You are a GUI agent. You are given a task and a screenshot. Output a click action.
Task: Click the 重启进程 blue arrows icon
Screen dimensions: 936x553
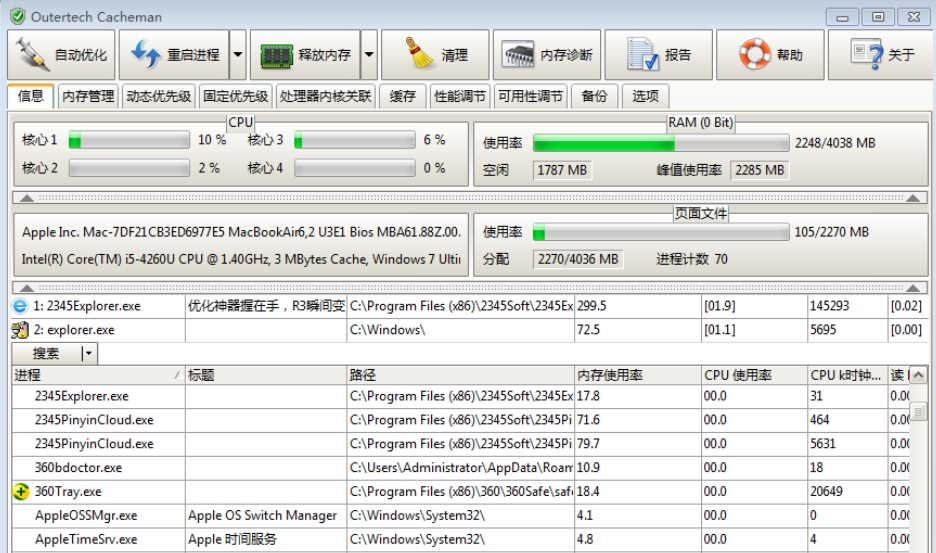tap(146, 54)
